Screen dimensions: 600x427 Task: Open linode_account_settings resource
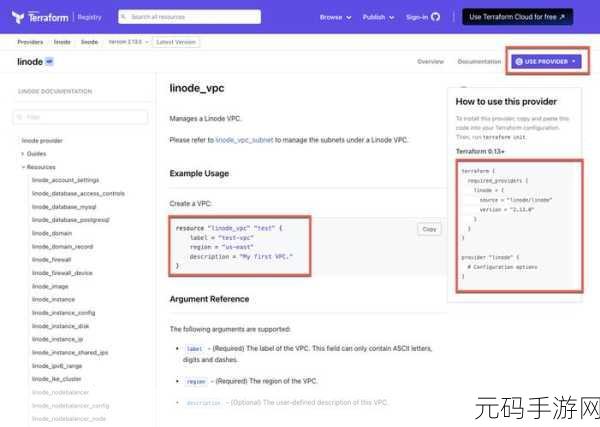click(x=65, y=180)
